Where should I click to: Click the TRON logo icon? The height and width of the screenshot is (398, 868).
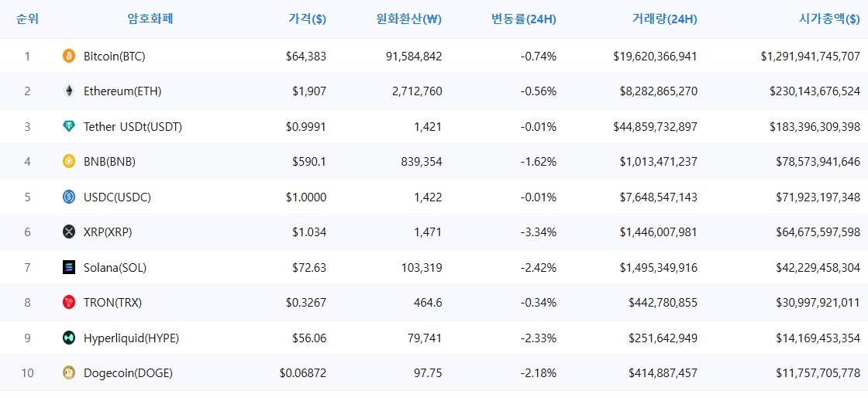click(69, 302)
